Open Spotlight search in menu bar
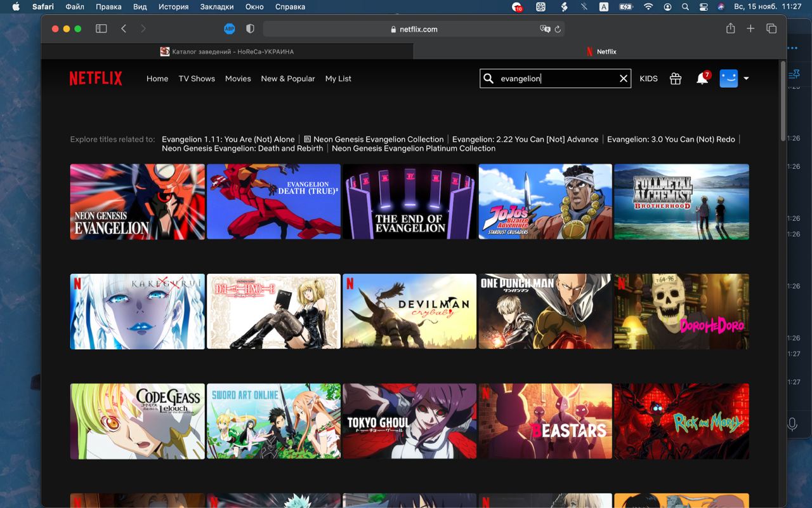The height and width of the screenshot is (508, 812). tap(685, 6)
